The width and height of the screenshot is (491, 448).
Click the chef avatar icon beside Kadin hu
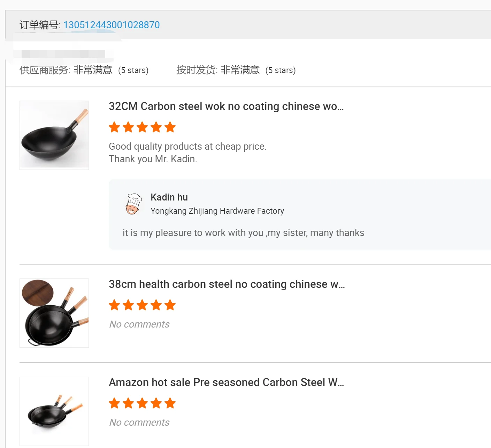click(133, 204)
